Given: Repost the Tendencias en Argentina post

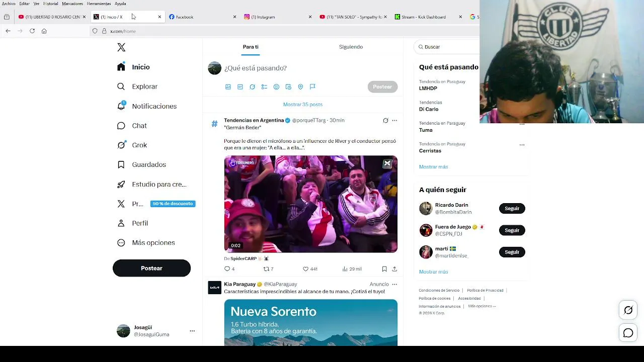Looking at the screenshot, I should pyautogui.click(x=268, y=269).
